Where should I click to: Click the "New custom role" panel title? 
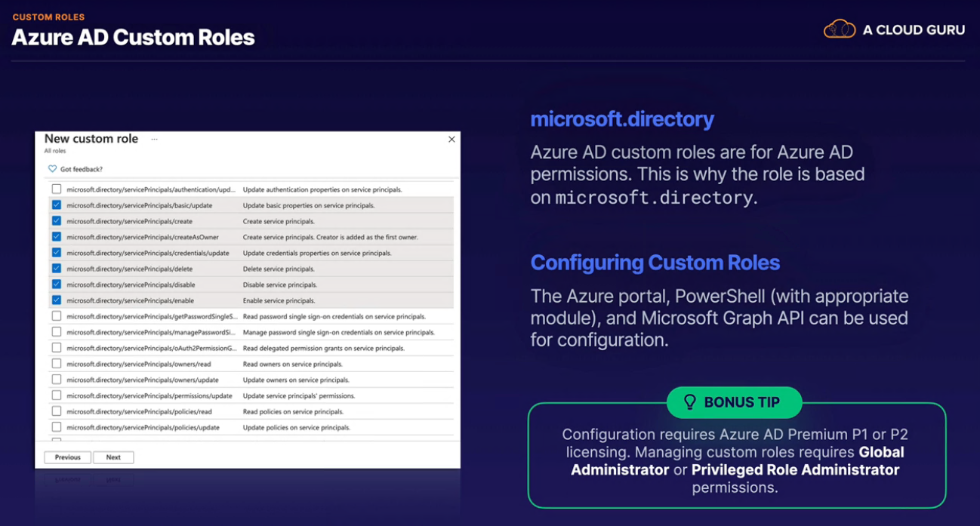[91, 139]
